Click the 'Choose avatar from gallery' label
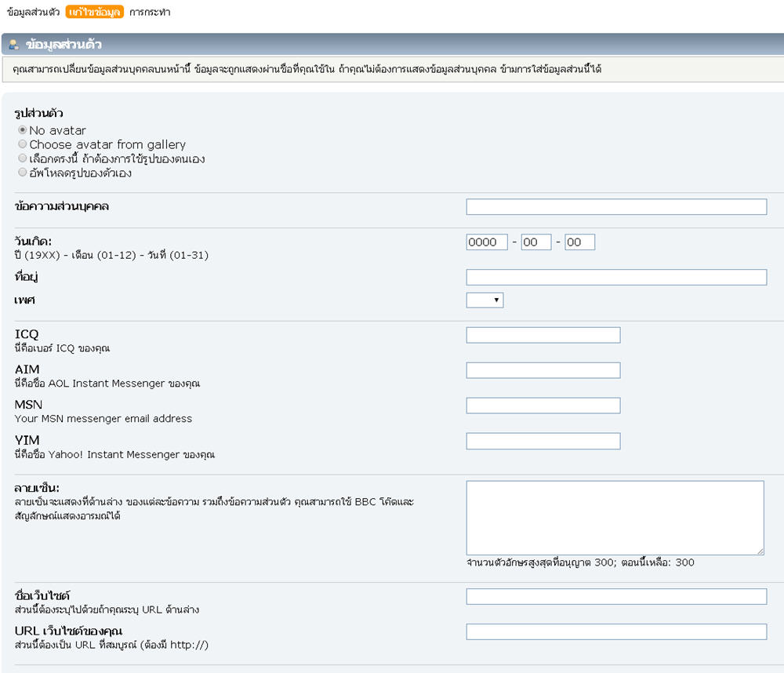Image resolution: width=784 pixels, height=673 pixels. pyautogui.click(x=107, y=144)
